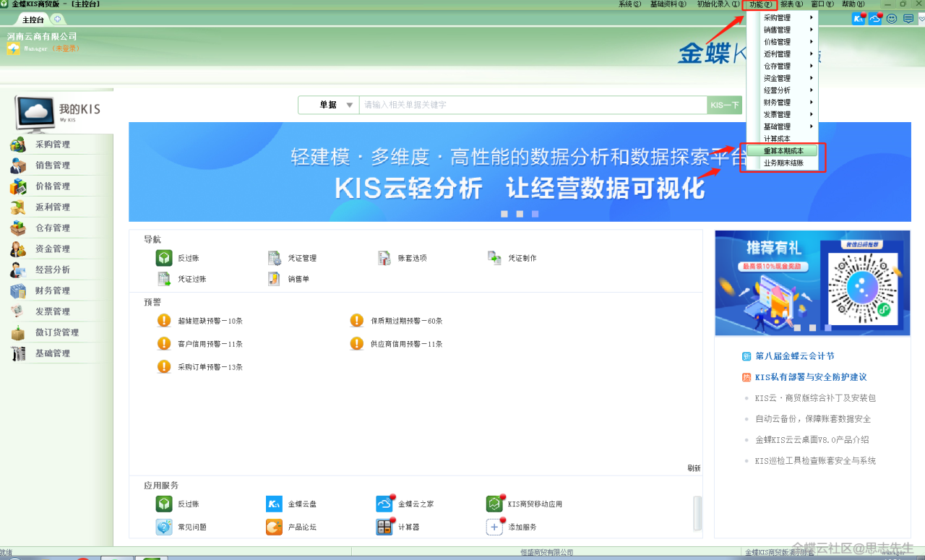Open the 凭证制作 icon
Screen dimensions: 925x560
coord(494,258)
